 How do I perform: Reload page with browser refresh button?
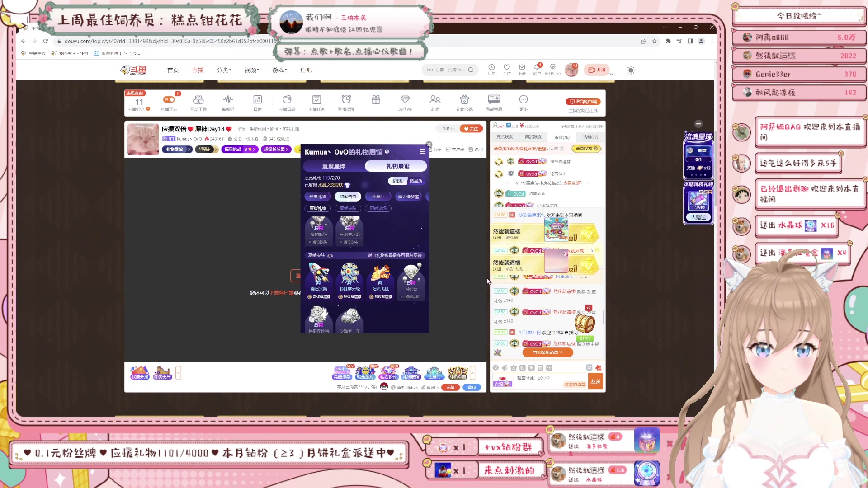pyautogui.click(x=45, y=41)
